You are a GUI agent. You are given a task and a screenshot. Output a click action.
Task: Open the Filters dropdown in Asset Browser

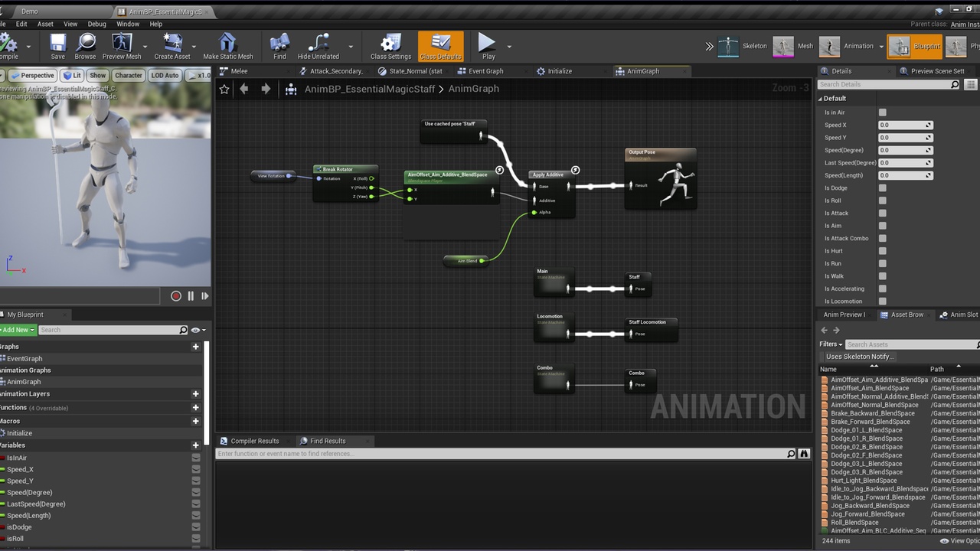831,344
